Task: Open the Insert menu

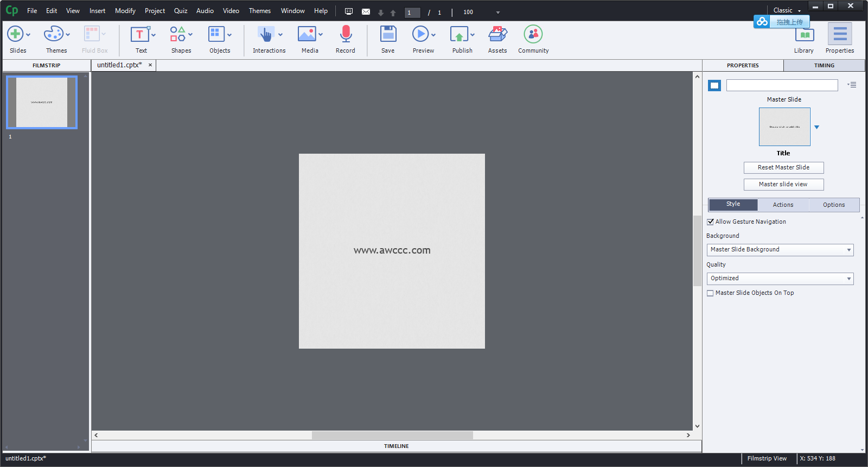Action: [98, 11]
